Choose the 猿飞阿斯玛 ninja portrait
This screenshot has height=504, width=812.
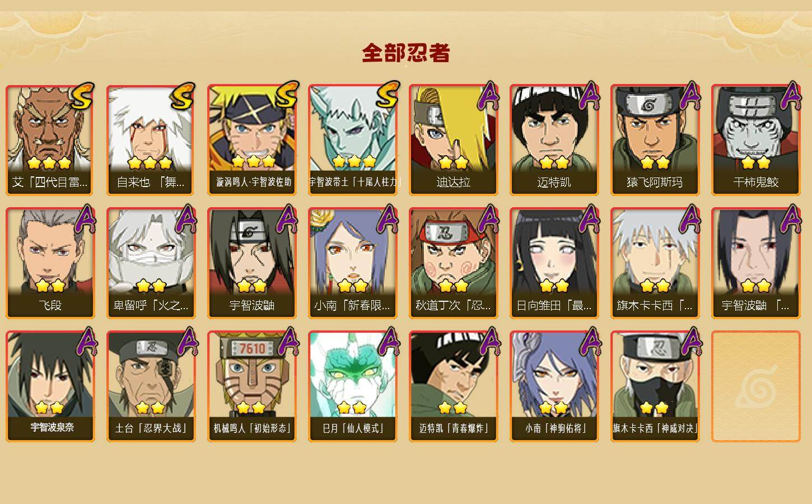(655, 139)
